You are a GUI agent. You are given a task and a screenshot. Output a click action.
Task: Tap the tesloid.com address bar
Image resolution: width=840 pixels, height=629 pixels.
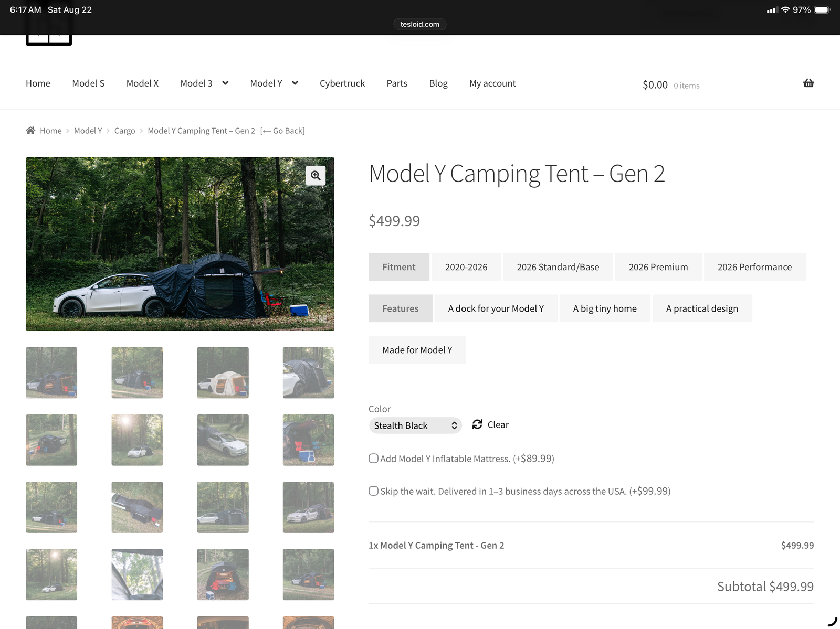coord(420,24)
